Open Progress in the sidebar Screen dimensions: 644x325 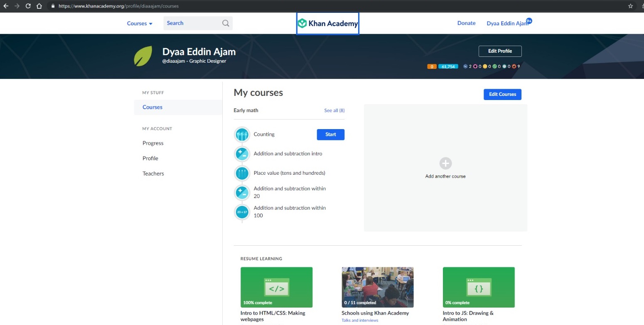point(153,143)
